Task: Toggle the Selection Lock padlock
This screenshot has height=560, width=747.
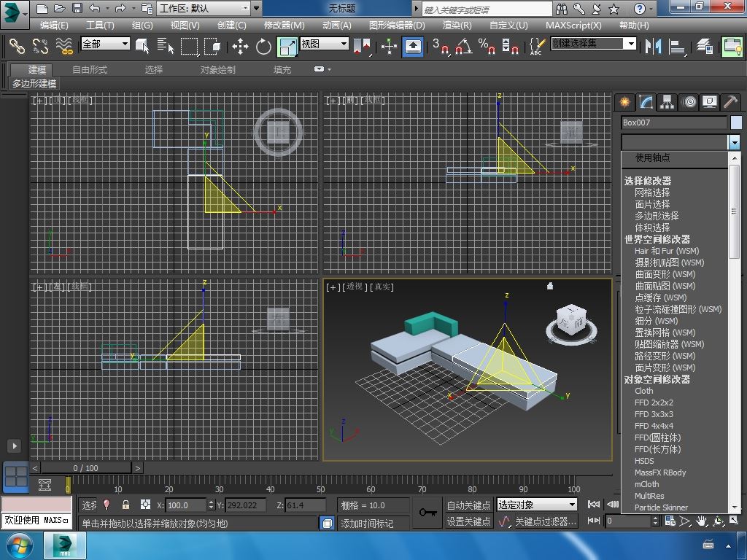Action: click(125, 505)
